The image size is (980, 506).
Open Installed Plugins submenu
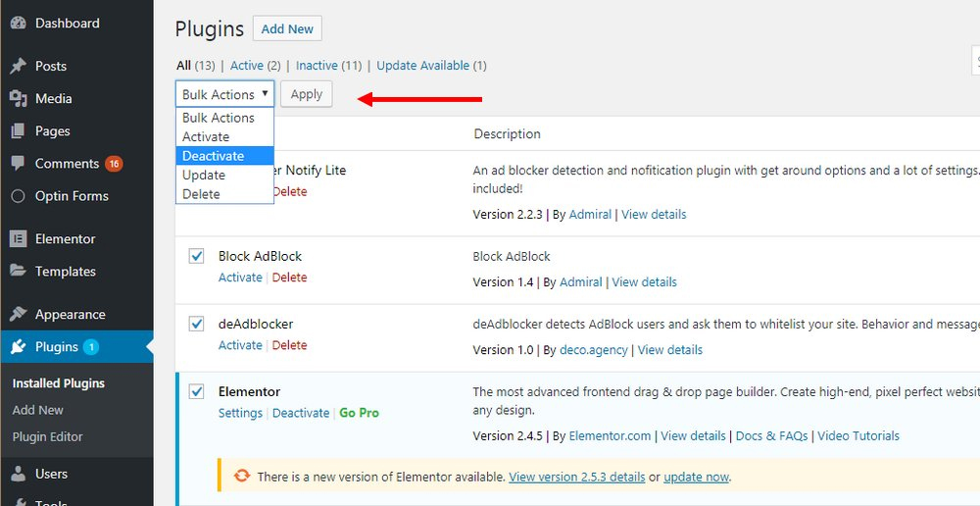pos(59,383)
